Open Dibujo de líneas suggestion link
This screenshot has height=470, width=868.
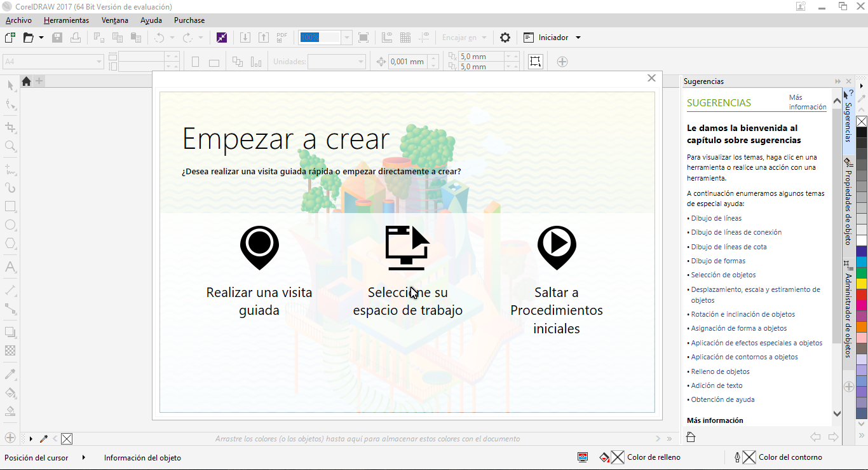tap(716, 218)
